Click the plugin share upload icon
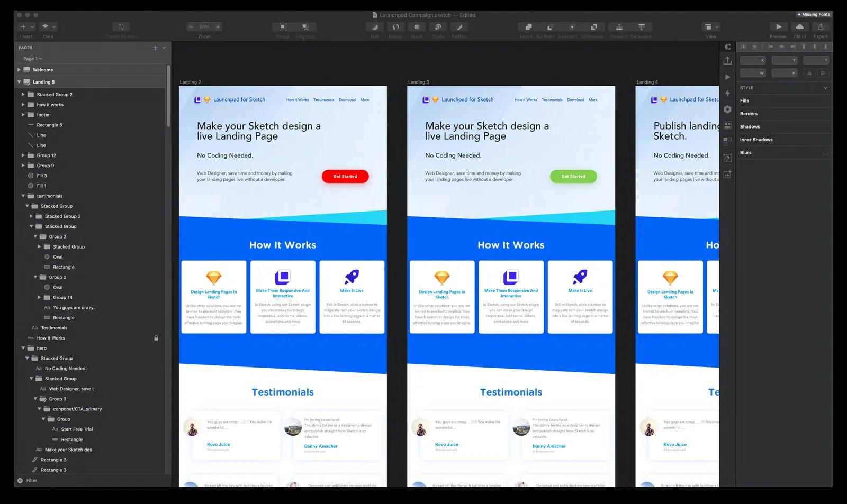 (x=728, y=61)
